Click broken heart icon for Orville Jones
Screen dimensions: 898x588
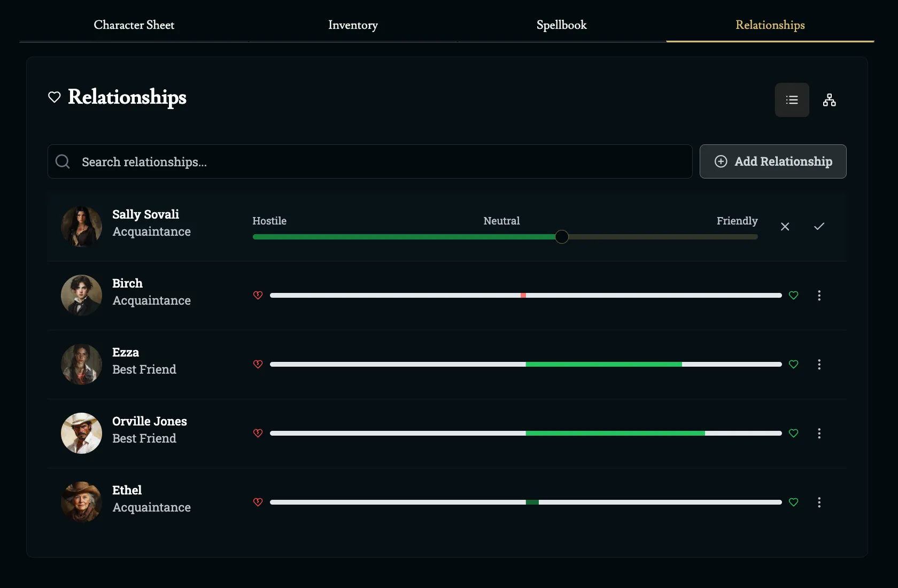pos(258,434)
